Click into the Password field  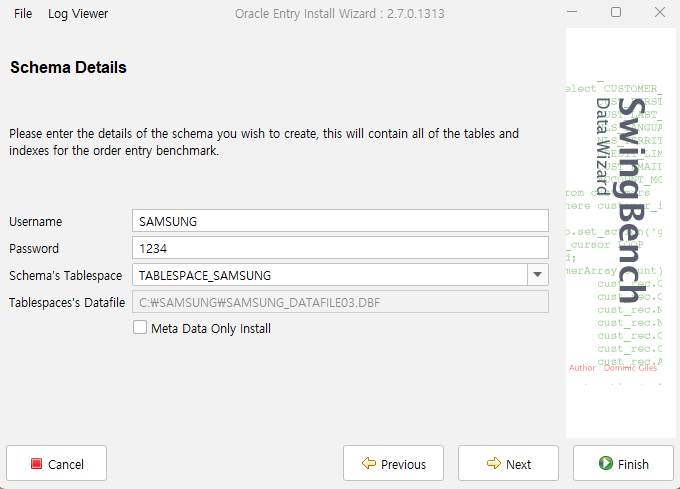[340, 248]
